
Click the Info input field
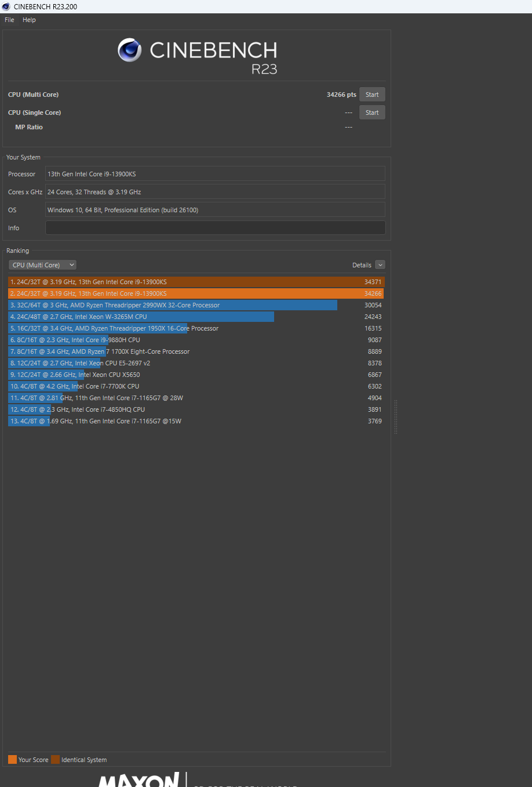(x=215, y=228)
